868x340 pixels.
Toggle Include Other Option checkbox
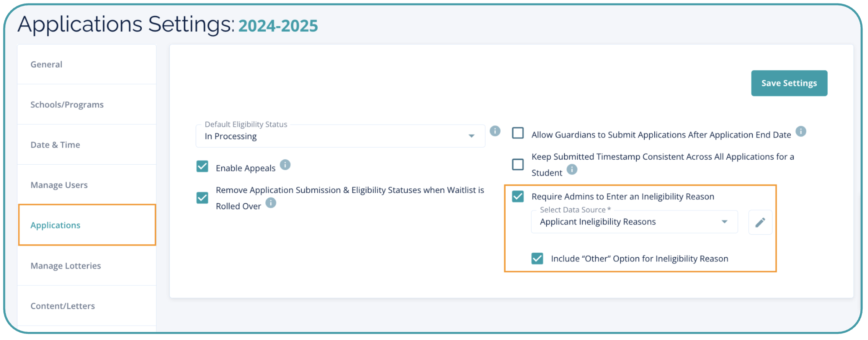pos(537,258)
